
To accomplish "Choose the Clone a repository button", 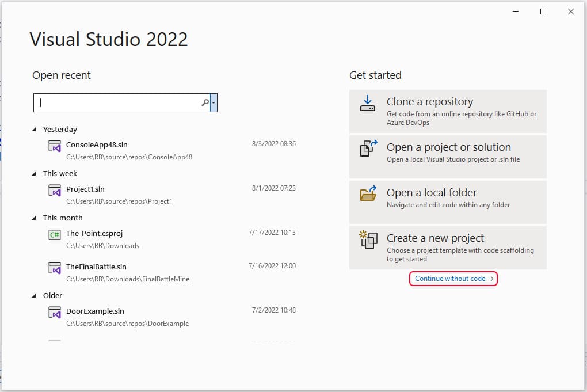I will [448, 111].
